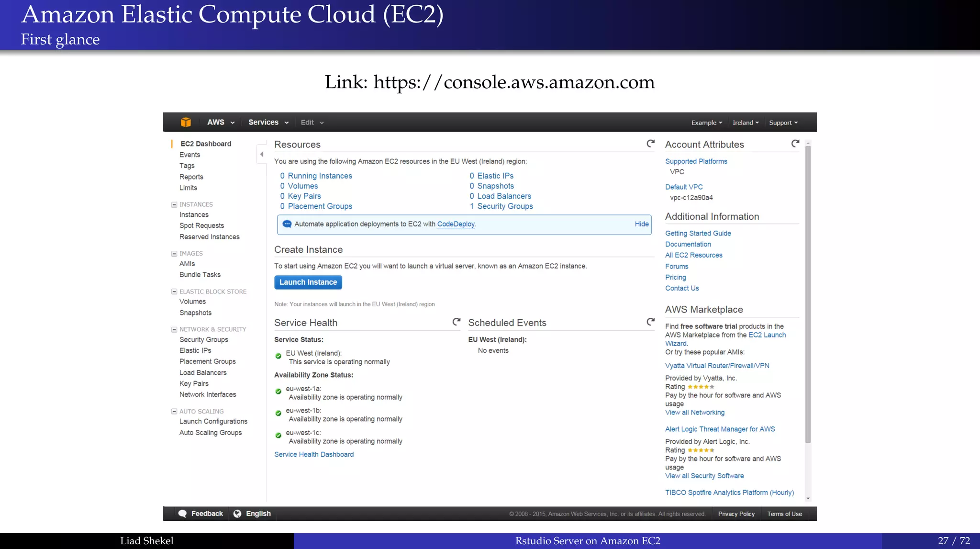The image size is (980, 549).
Task: Click the eu-west-1b green status icon
Action: (x=278, y=414)
